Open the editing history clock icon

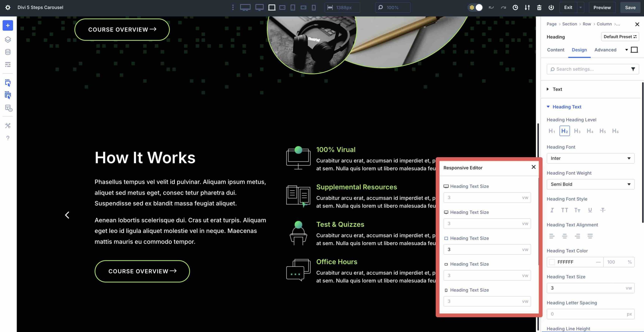point(515,8)
